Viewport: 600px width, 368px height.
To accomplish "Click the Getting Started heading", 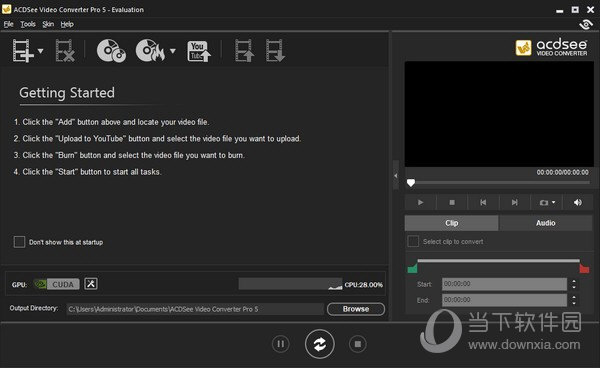I will point(67,93).
